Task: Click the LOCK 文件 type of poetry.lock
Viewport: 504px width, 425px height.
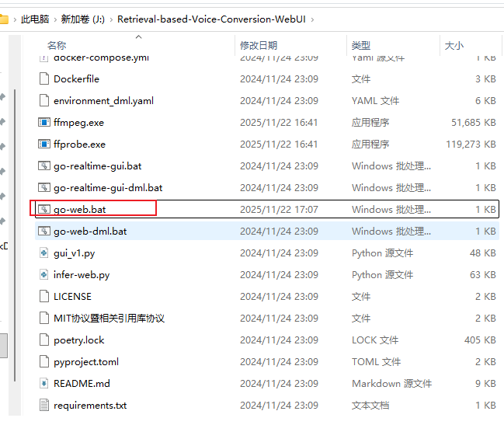Action: pos(375,340)
